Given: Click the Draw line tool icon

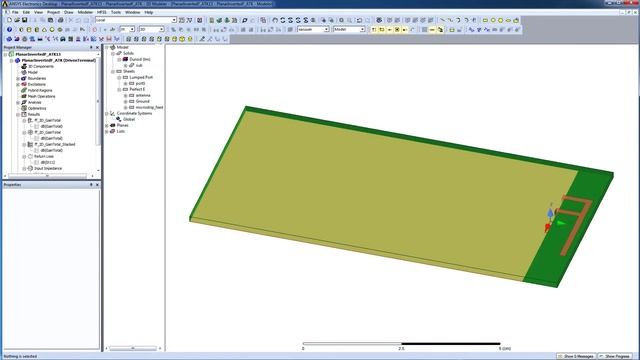Looking at the screenshot, I should pyautogui.click(x=442, y=20).
